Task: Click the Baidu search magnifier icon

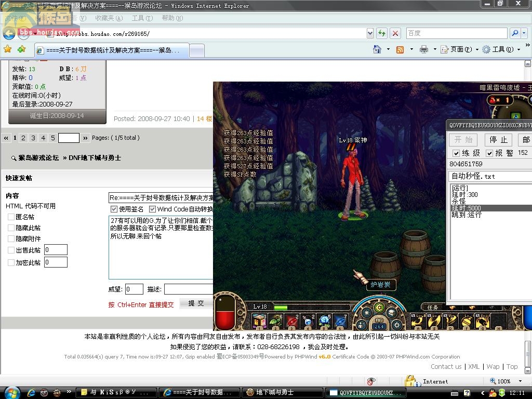Action: 515,33
